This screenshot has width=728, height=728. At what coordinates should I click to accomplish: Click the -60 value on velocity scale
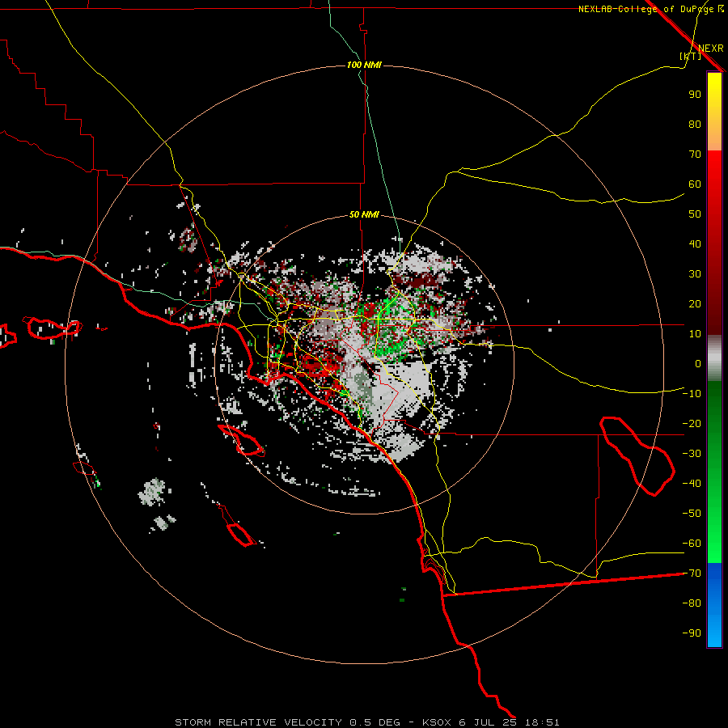coord(692,544)
